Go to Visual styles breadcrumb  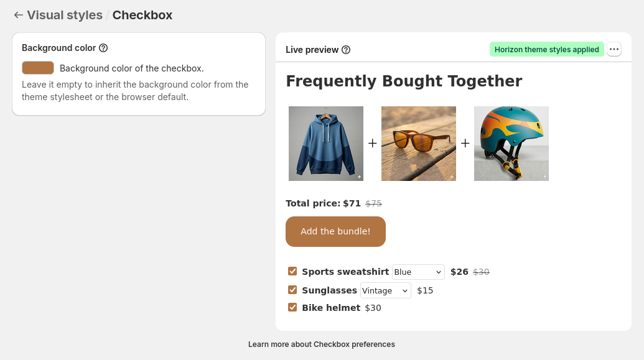[65, 16]
